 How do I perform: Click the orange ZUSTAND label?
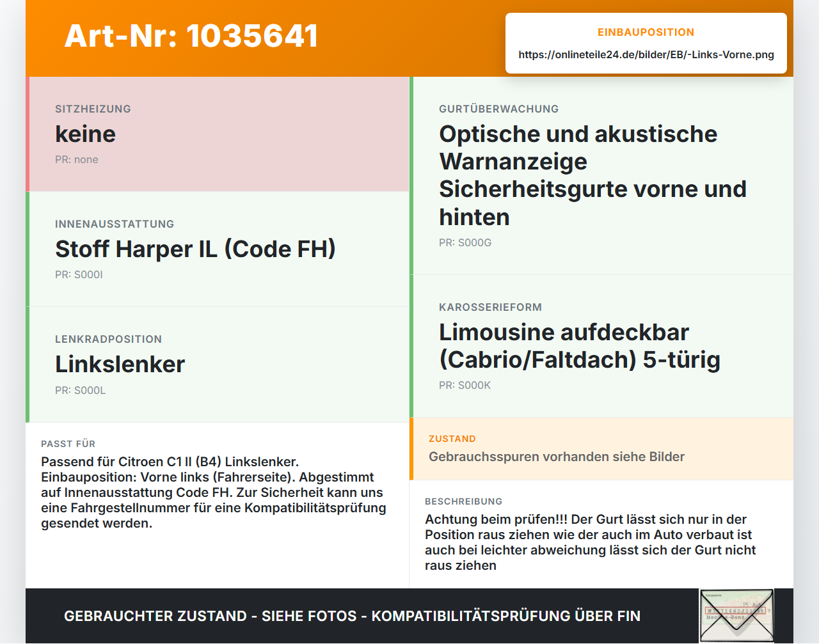click(452, 439)
